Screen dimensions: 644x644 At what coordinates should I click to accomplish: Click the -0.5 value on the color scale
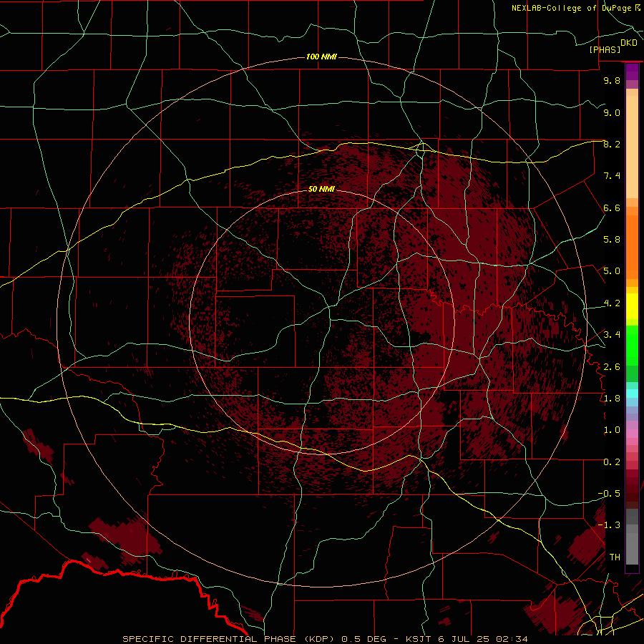click(x=609, y=494)
